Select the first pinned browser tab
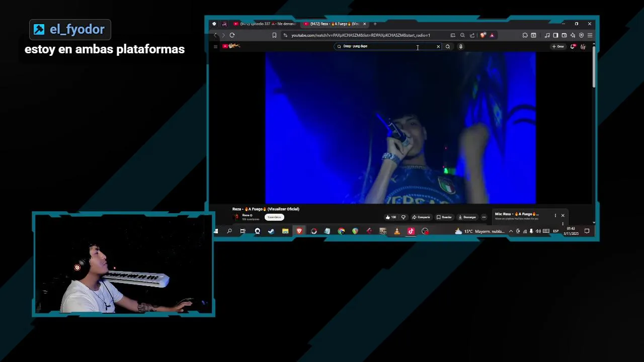644x362 pixels. pyautogui.click(x=214, y=24)
